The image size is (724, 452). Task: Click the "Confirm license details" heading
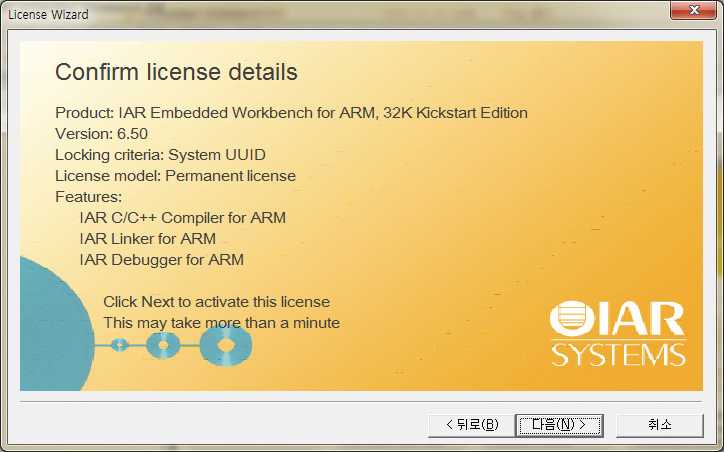tap(176, 72)
